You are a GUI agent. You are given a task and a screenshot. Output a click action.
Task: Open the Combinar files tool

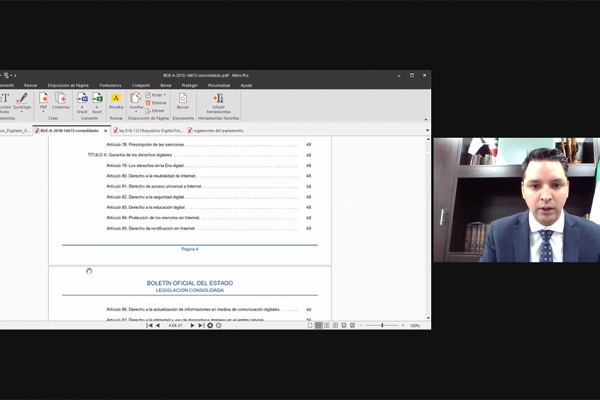61,101
